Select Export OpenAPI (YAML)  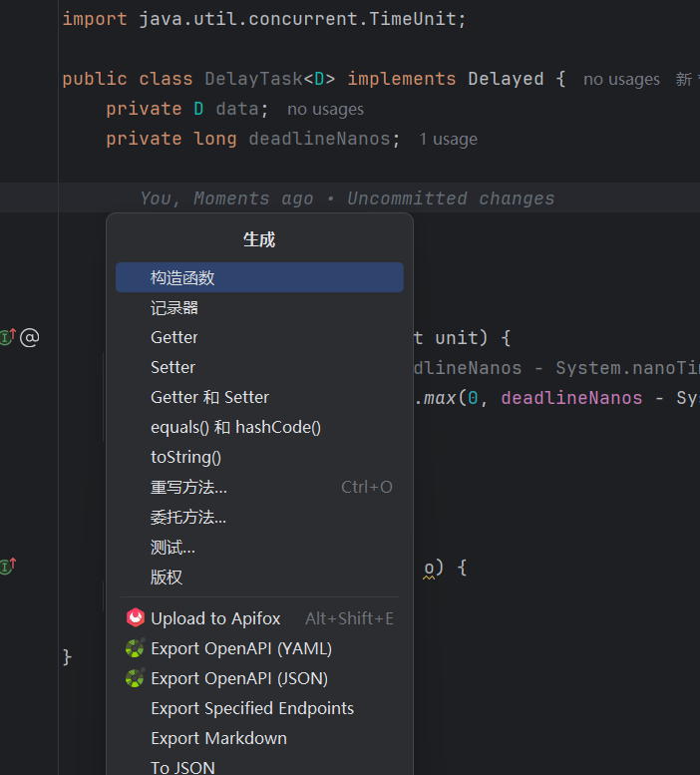coord(259,648)
